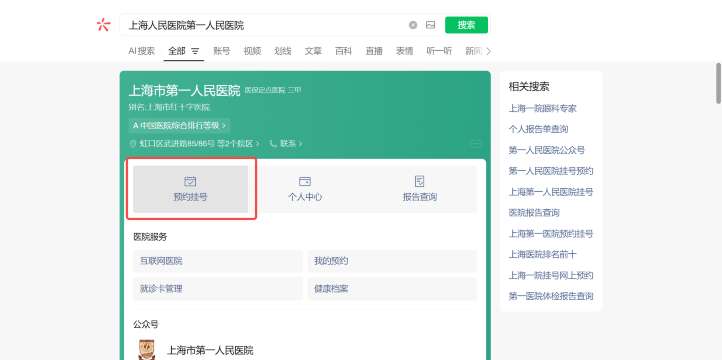Click the 预约挂号 calendar icon
This screenshot has width=722, height=360.
pos(190,181)
